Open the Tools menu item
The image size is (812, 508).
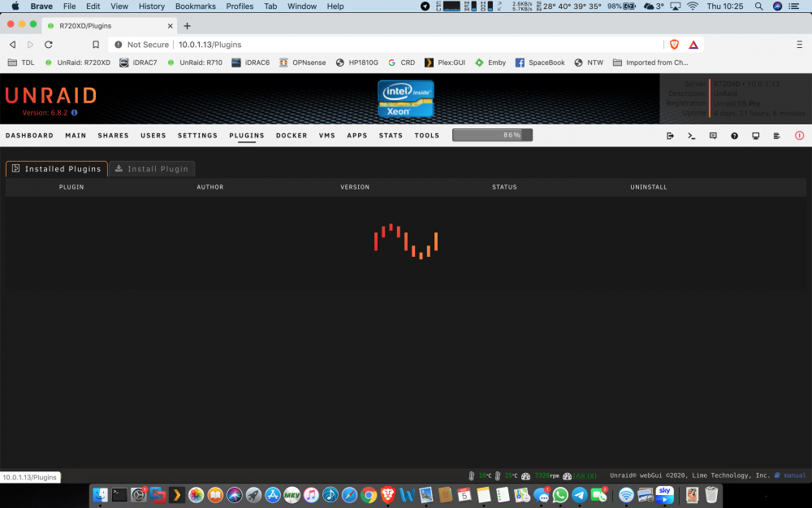(x=427, y=135)
